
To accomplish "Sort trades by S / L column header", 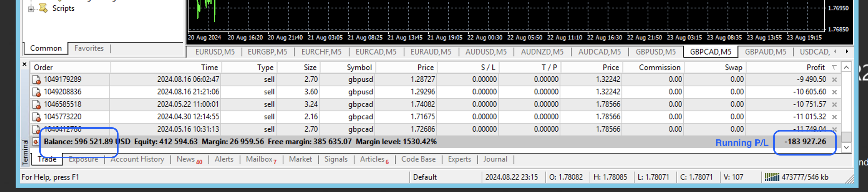I will point(468,67).
